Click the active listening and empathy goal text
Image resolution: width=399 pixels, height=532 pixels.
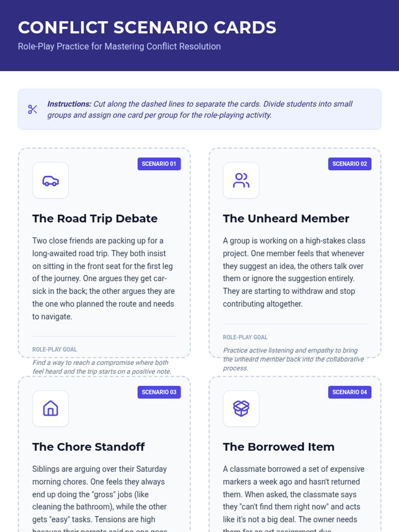(293, 359)
